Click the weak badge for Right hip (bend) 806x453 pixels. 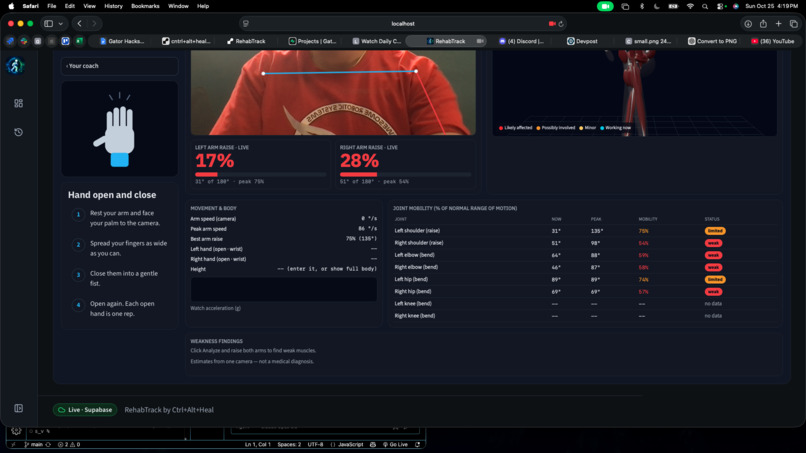(713, 292)
